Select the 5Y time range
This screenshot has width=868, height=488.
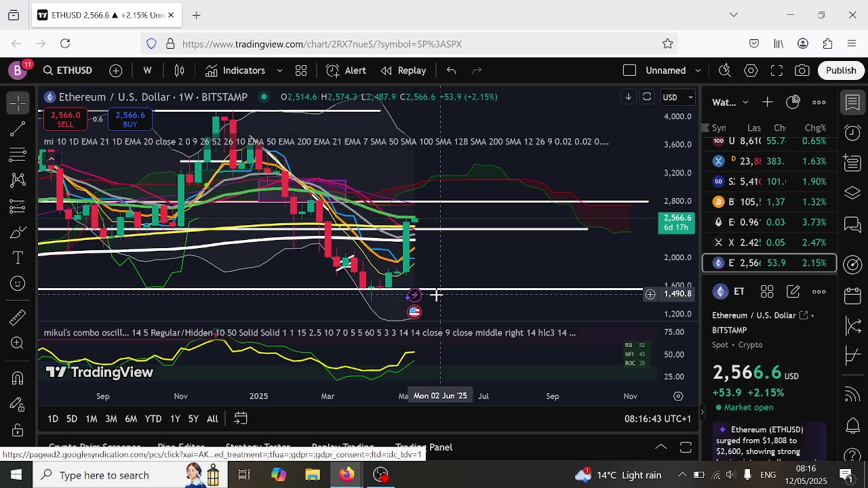[x=193, y=419]
